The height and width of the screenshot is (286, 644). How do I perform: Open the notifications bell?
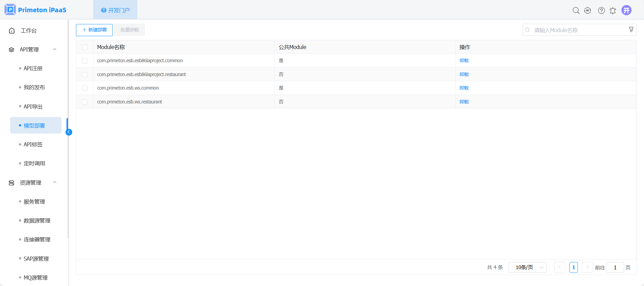613,10
